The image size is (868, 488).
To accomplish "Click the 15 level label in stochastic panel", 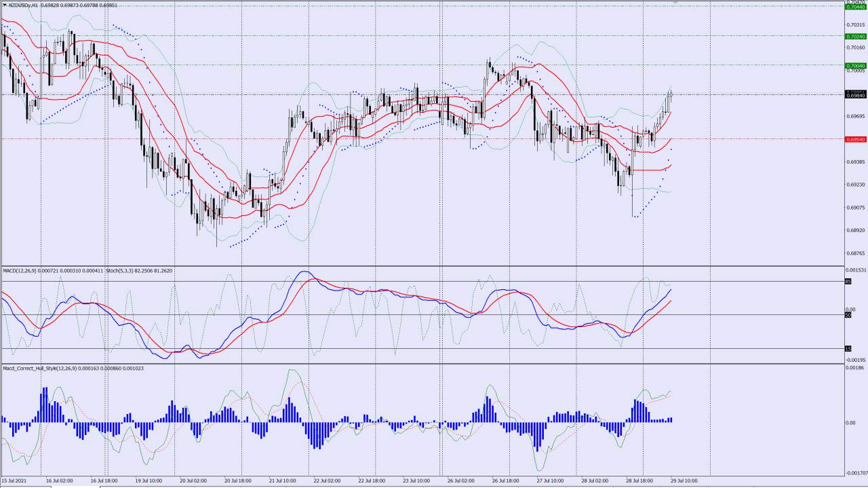I will (848, 349).
